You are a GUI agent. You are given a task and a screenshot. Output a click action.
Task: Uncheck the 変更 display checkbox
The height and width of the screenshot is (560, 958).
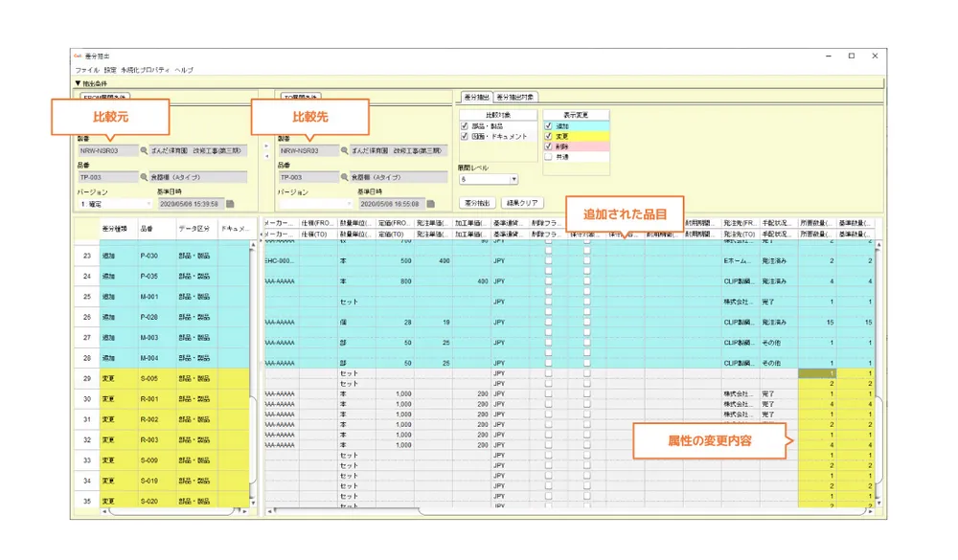548,136
